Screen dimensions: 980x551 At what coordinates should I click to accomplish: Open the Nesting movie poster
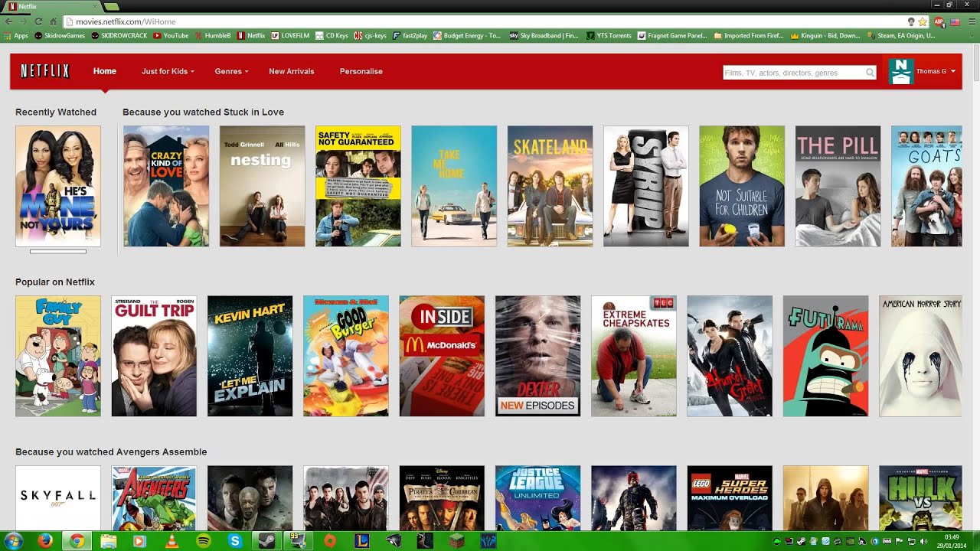[x=262, y=186]
